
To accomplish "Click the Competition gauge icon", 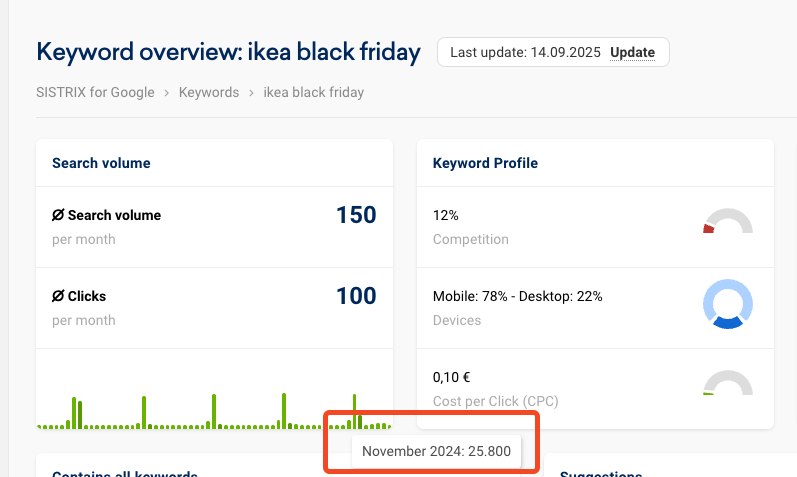I will point(728,222).
